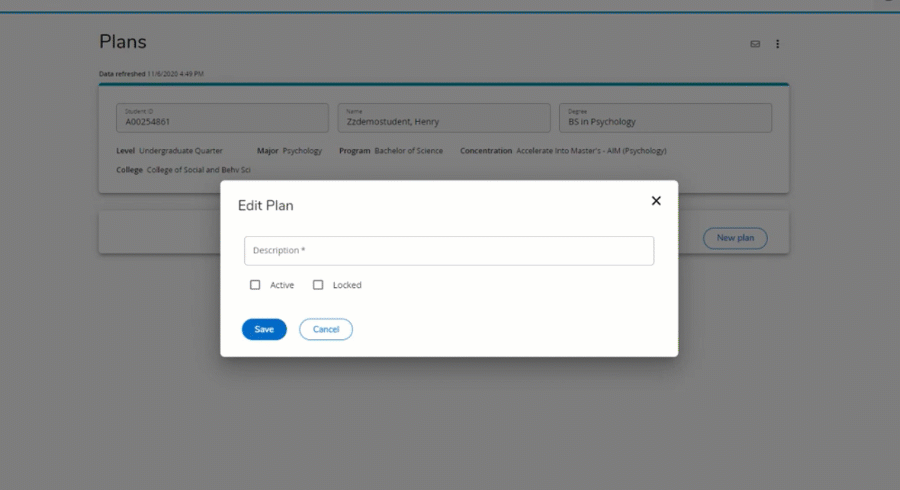Viewport: 900px width, 490px height.
Task: Open the Degree field BS in Psychology
Action: click(x=665, y=118)
